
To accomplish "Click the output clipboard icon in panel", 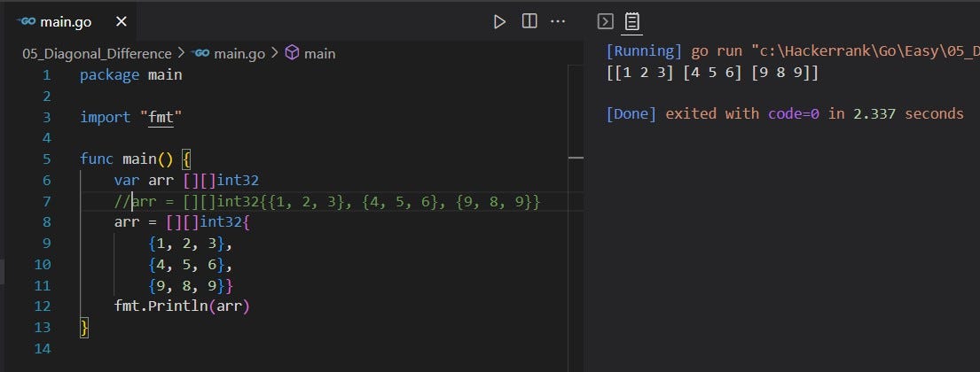I will [632, 21].
